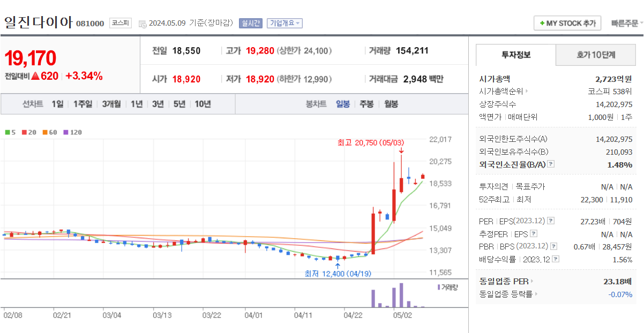This screenshot has height=333, width=644.
Task: Switch candlestick chart to 주봉
Action: 366,104
